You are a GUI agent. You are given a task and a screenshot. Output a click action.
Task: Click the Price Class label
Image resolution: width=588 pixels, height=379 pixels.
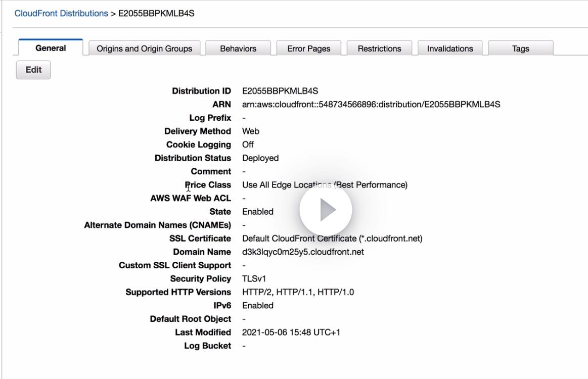208,185
